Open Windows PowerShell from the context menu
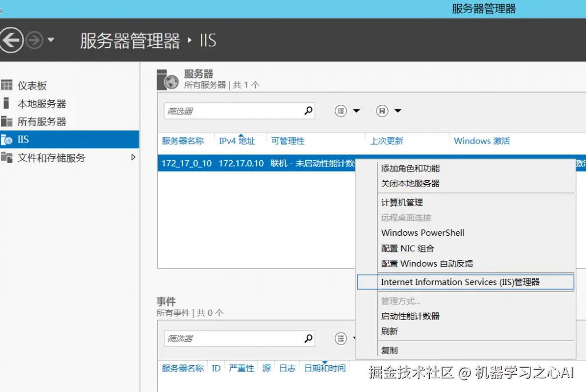Image resolution: width=586 pixels, height=392 pixels. point(422,233)
